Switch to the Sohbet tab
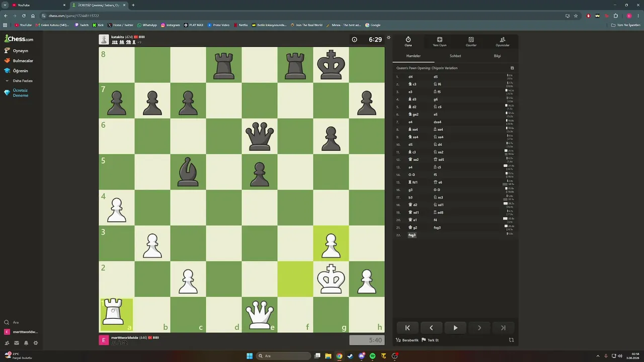The width and height of the screenshot is (644, 362). coord(455,56)
